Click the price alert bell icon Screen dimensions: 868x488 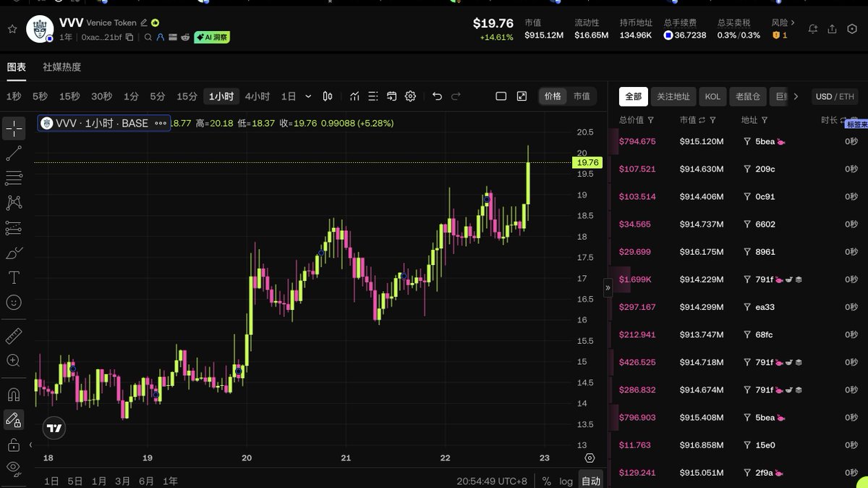(813, 29)
